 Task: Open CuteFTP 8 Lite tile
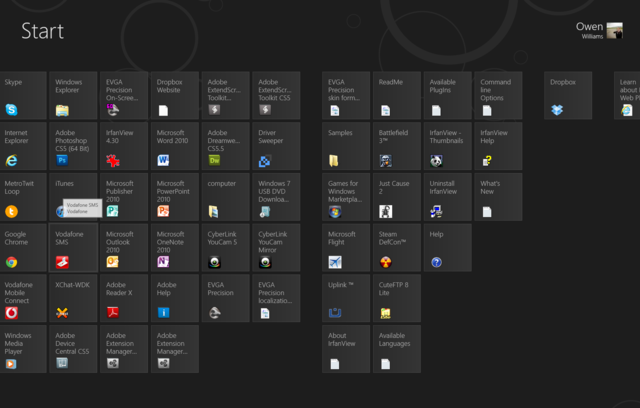[x=397, y=298]
